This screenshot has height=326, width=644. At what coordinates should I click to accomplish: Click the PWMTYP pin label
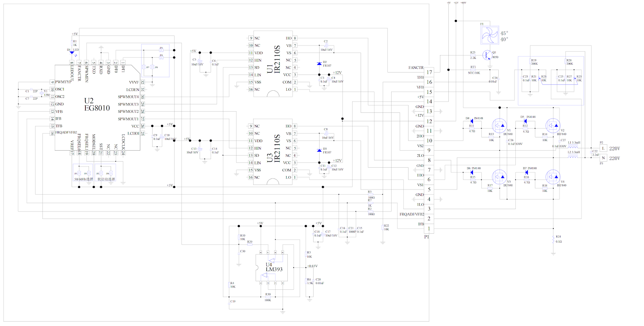[x=63, y=82]
